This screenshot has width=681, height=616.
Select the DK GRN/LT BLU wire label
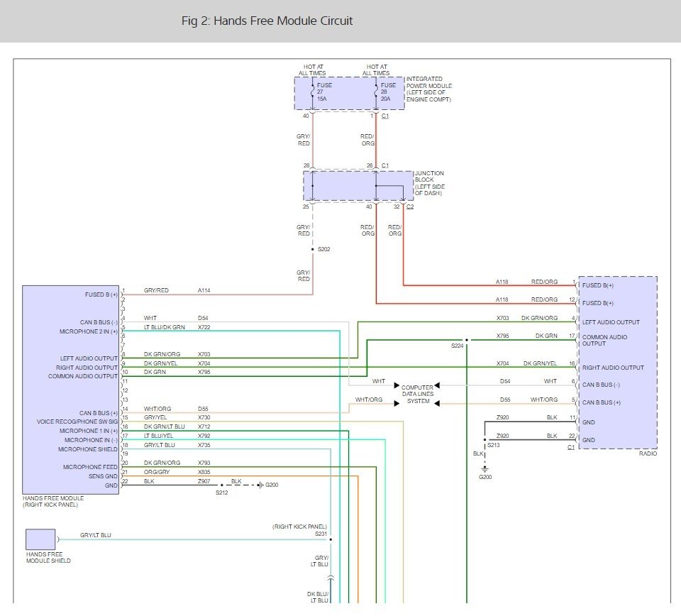164,427
